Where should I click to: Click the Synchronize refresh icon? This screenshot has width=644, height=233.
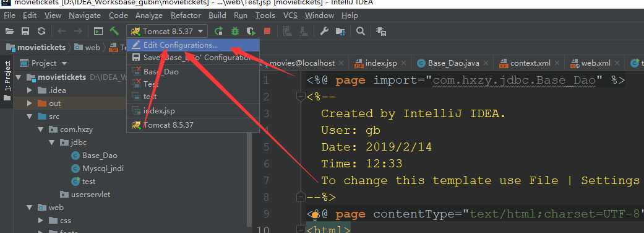[41, 31]
